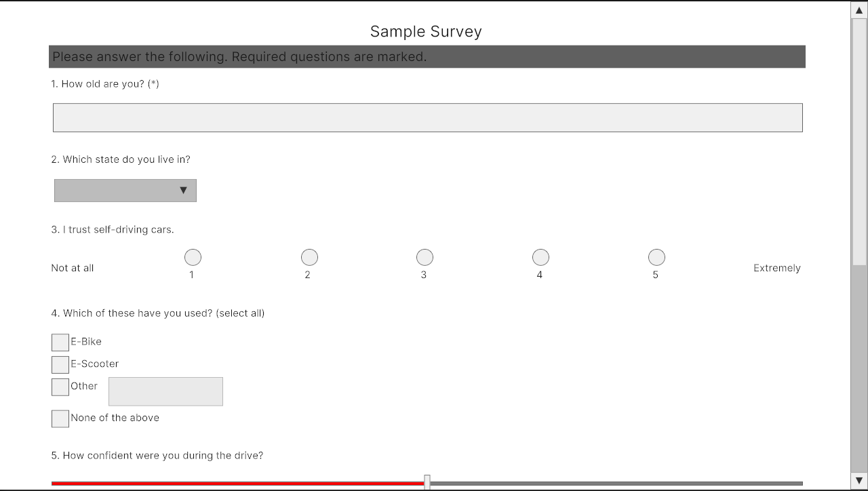Click the 'Not at all' scale label
Screen dimensions: 868x491
pos(73,268)
